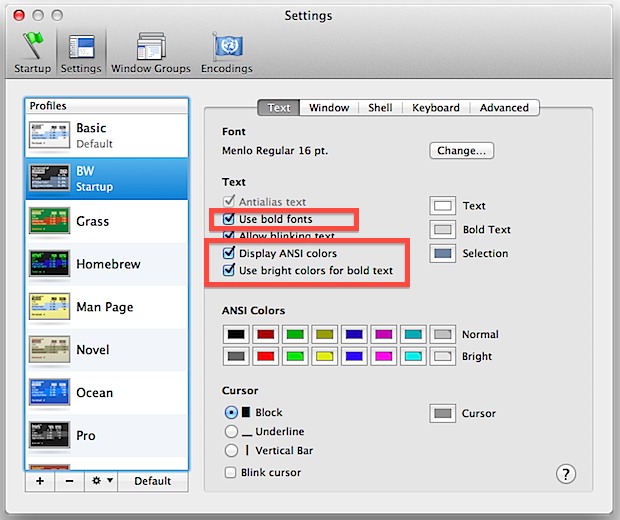This screenshot has width=620, height=520.
Task: Pick the Normal black ANSI color
Action: [x=236, y=335]
